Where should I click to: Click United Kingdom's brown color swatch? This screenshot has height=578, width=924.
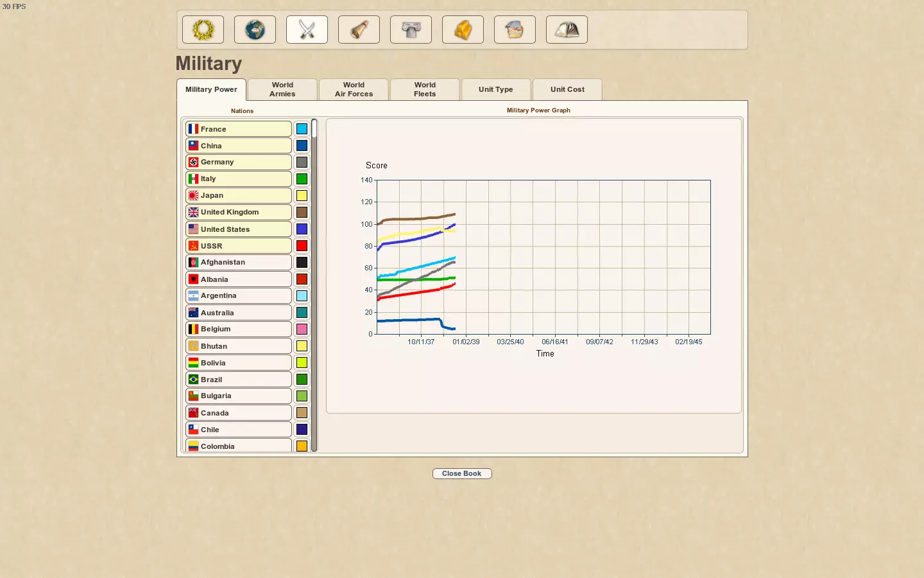[x=302, y=212]
